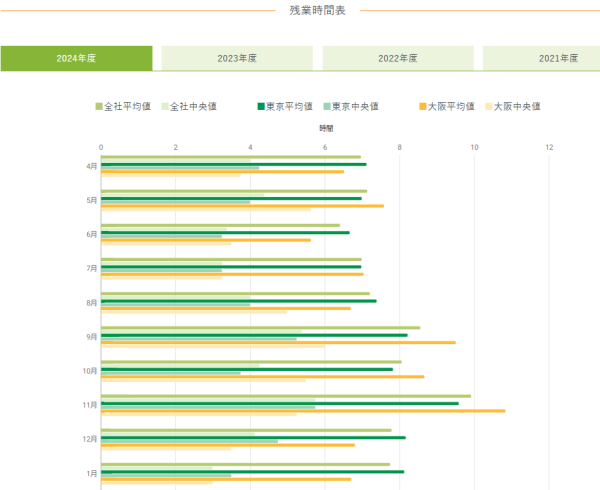Click the 11月 東京平均値 dark green bar
Screen dimensions: 600x490
(x=280, y=404)
